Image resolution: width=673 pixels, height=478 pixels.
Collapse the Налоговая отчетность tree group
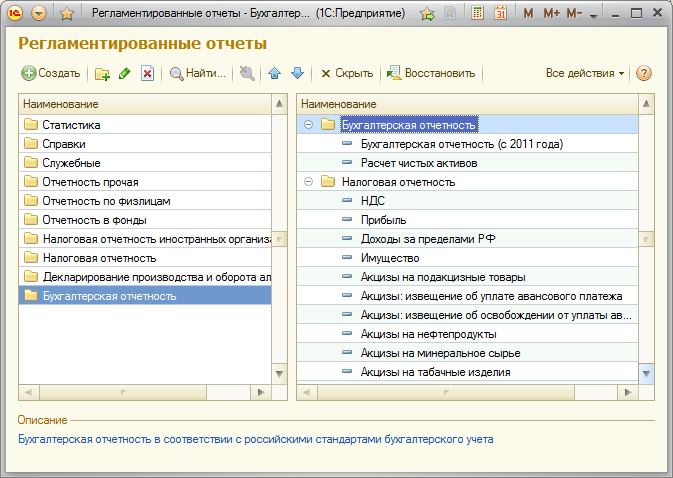click(308, 182)
